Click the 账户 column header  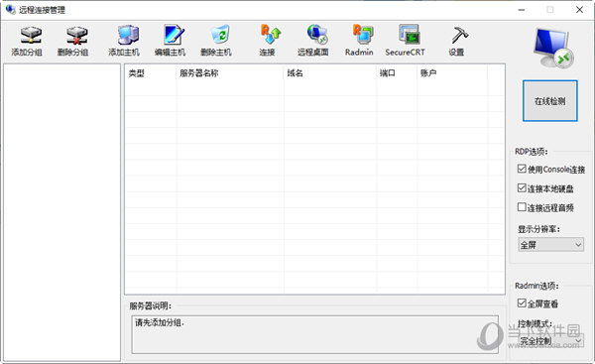(x=452, y=72)
